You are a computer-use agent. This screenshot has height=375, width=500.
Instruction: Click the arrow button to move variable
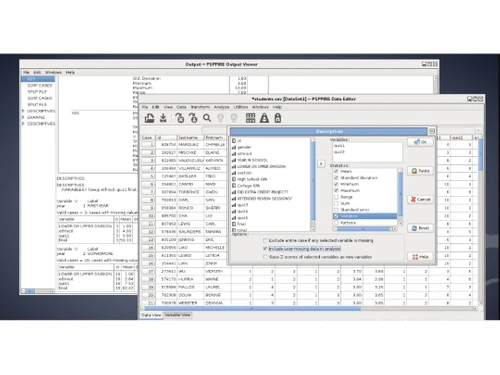coord(321,164)
